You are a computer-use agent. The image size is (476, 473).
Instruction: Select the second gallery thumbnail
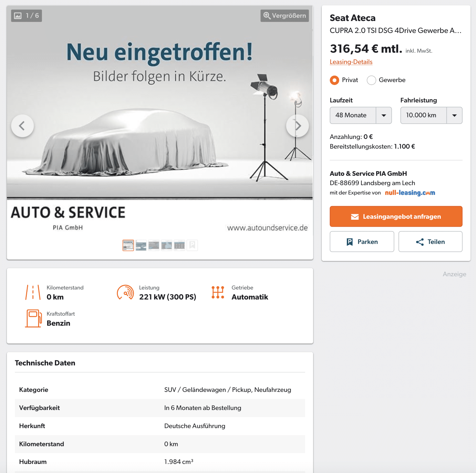coord(141,246)
